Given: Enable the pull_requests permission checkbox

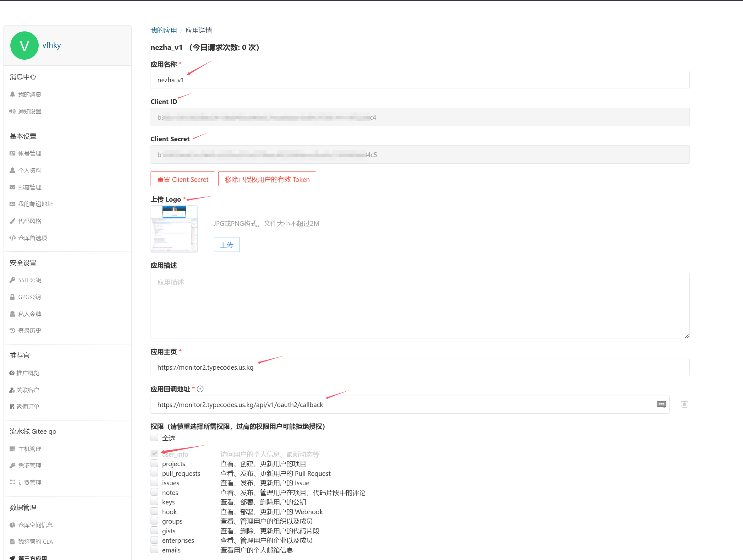Looking at the screenshot, I should 155,473.
